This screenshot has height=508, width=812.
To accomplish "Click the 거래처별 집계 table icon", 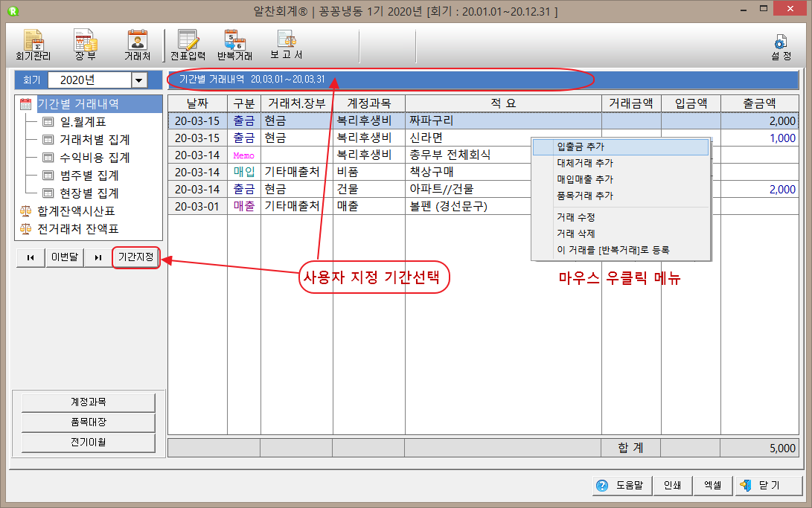I will pyautogui.click(x=48, y=140).
